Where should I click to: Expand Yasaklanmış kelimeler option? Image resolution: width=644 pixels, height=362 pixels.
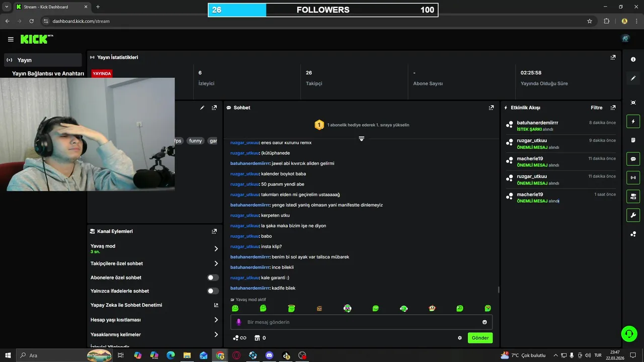coord(154,334)
